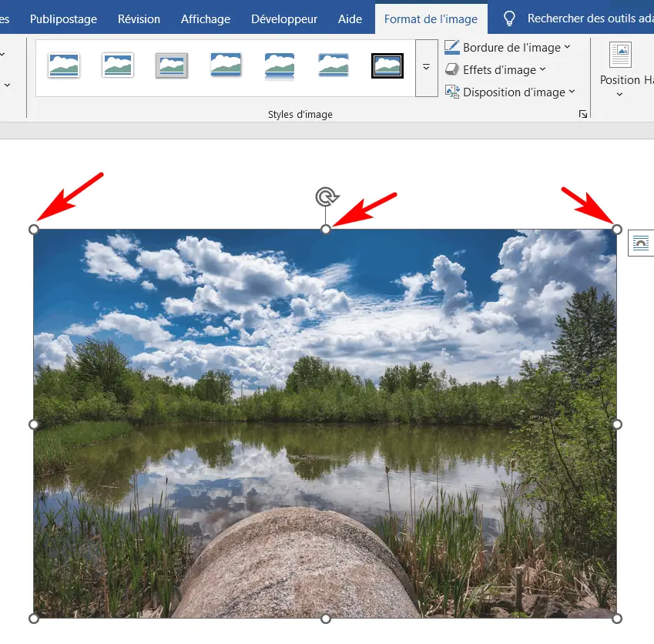654x644 pixels.
Task: Click the top-center sizing handle
Action: click(x=326, y=230)
